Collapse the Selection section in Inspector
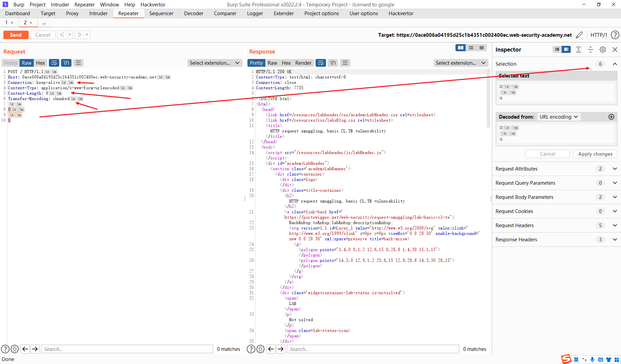Viewport: 621px width, 364px height. point(615,64)
